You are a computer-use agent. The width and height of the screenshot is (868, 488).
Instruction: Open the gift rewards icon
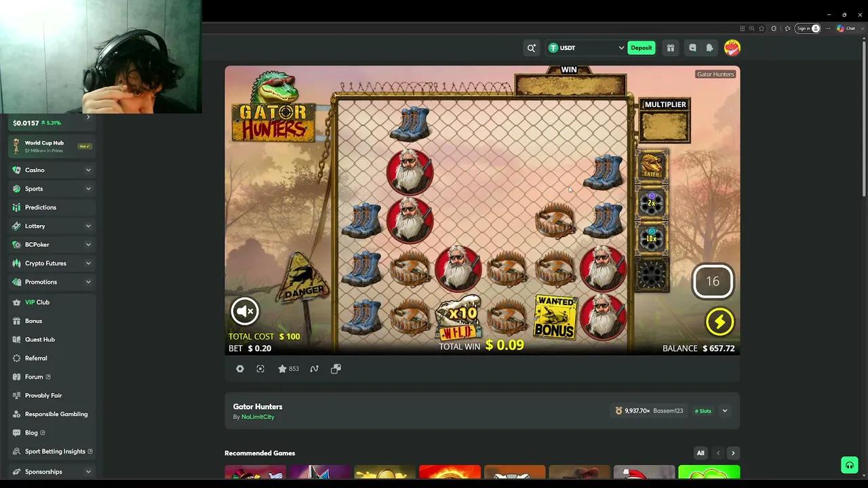point(671,47)
